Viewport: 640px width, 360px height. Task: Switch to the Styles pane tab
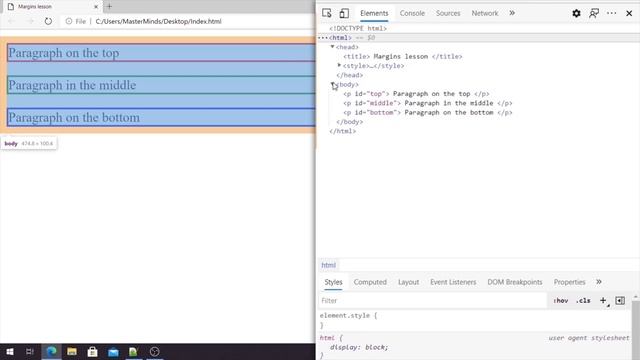click(x=333, y=282)
